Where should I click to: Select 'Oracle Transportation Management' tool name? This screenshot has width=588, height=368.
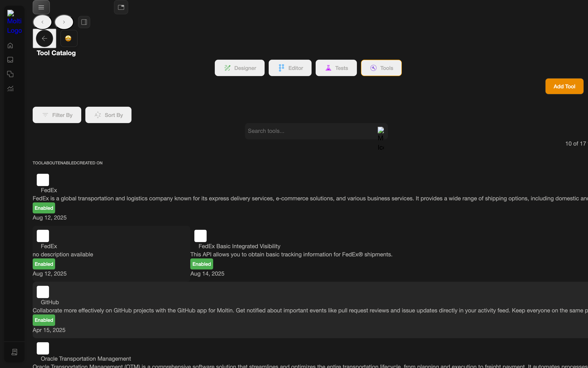[86, 359]
